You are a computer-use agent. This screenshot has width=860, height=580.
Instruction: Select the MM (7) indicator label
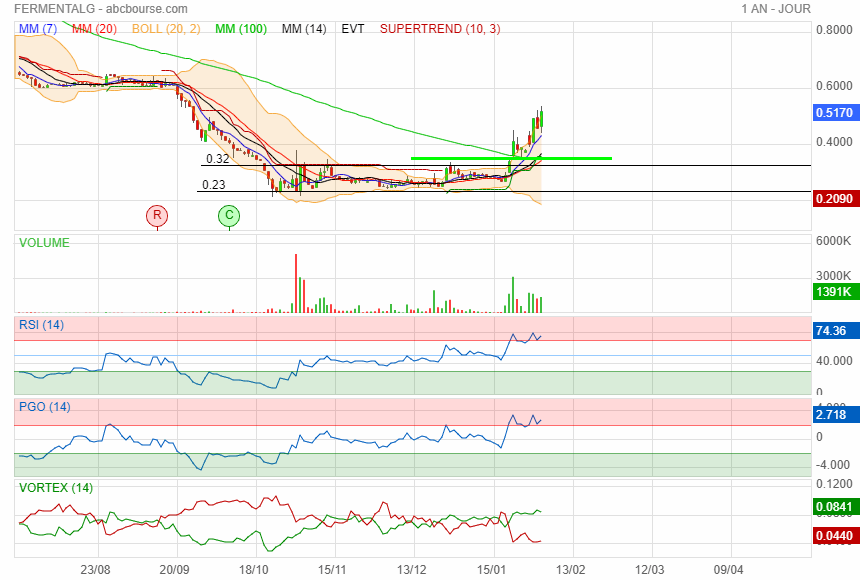[38, 29]
